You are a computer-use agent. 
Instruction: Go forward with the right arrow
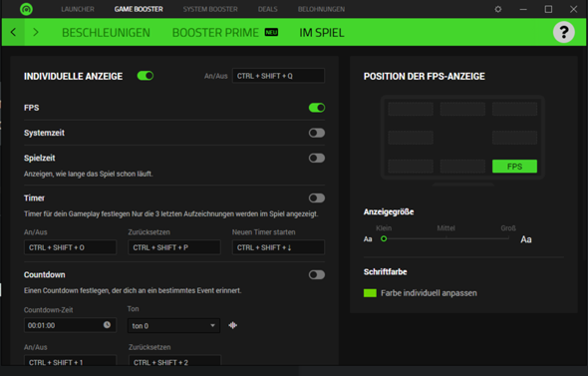point(36,32)
